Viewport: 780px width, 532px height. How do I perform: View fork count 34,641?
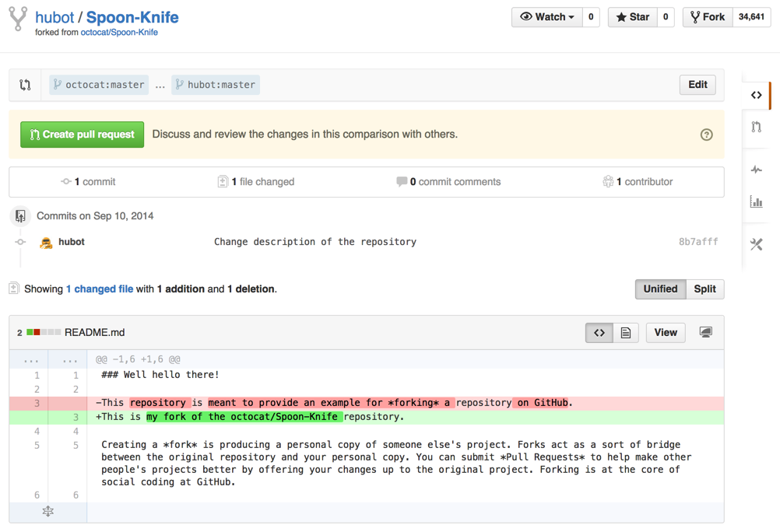751,17
